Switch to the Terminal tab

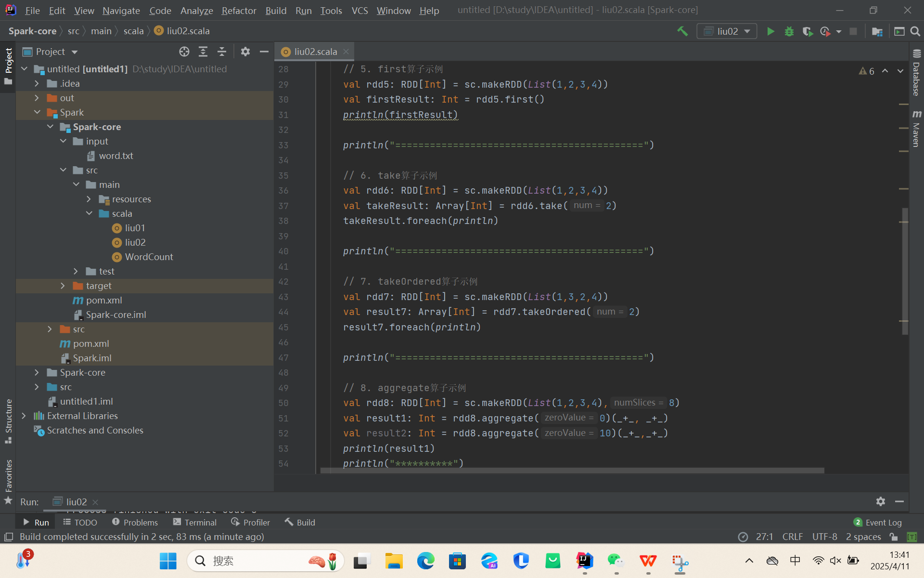click(x=195, y=522)
